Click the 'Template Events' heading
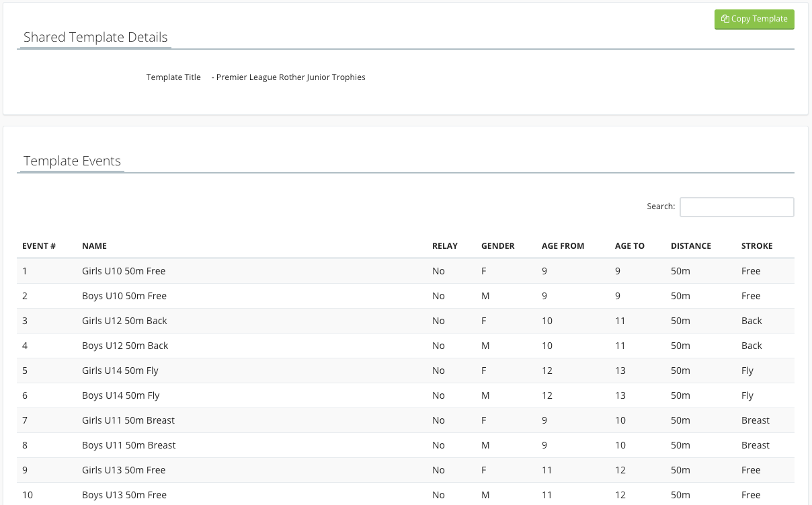 click(72, 161)
